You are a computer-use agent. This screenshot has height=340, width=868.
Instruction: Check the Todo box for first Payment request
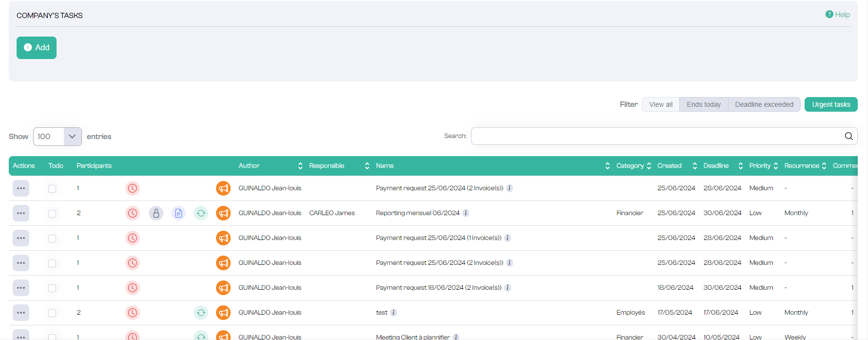[x=52, y=189]
